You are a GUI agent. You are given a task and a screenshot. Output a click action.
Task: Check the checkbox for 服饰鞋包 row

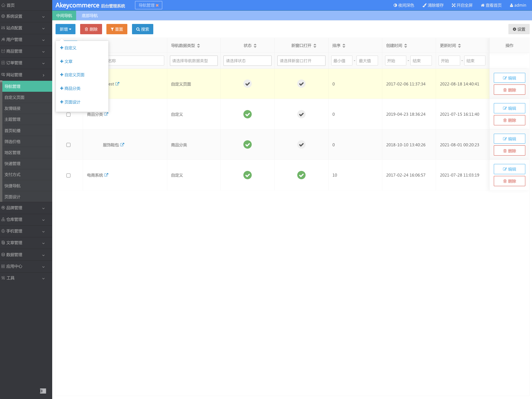click(68, 145)
